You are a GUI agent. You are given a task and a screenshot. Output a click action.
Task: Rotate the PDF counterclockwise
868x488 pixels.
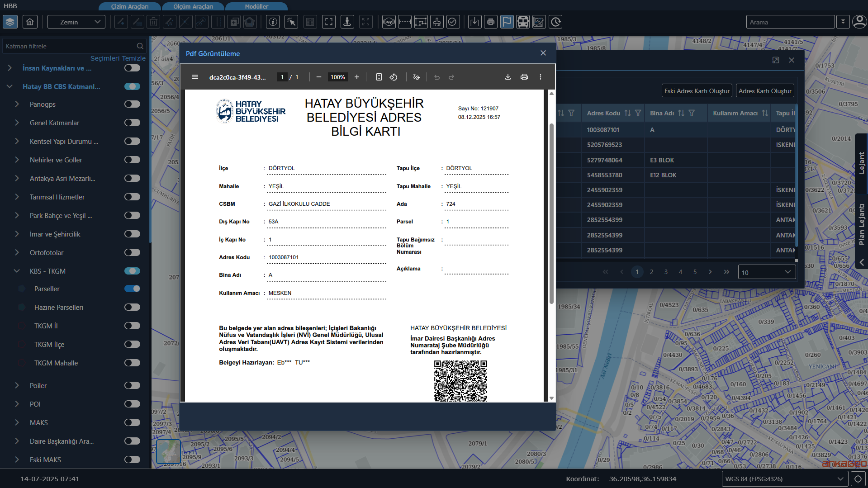click(x=394, y=77)
